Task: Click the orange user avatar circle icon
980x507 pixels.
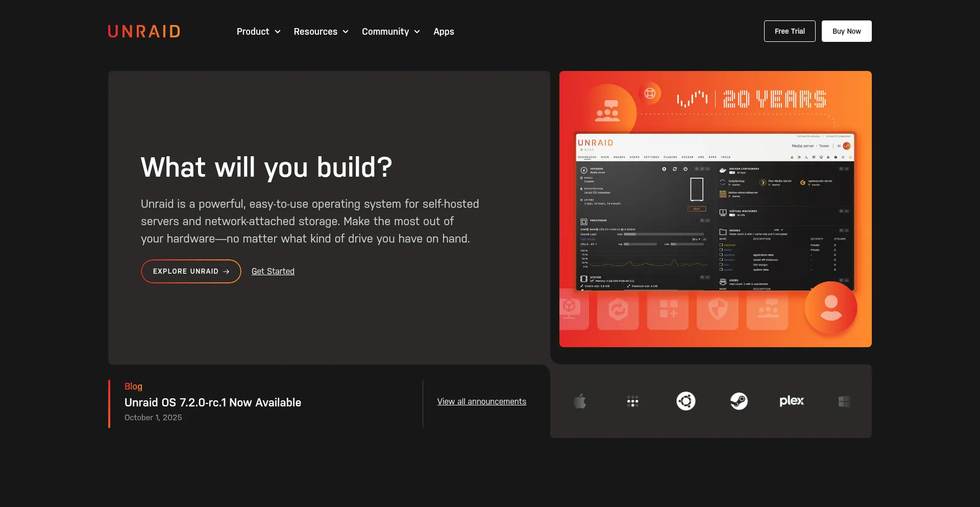Action: [x=830, y=308]
